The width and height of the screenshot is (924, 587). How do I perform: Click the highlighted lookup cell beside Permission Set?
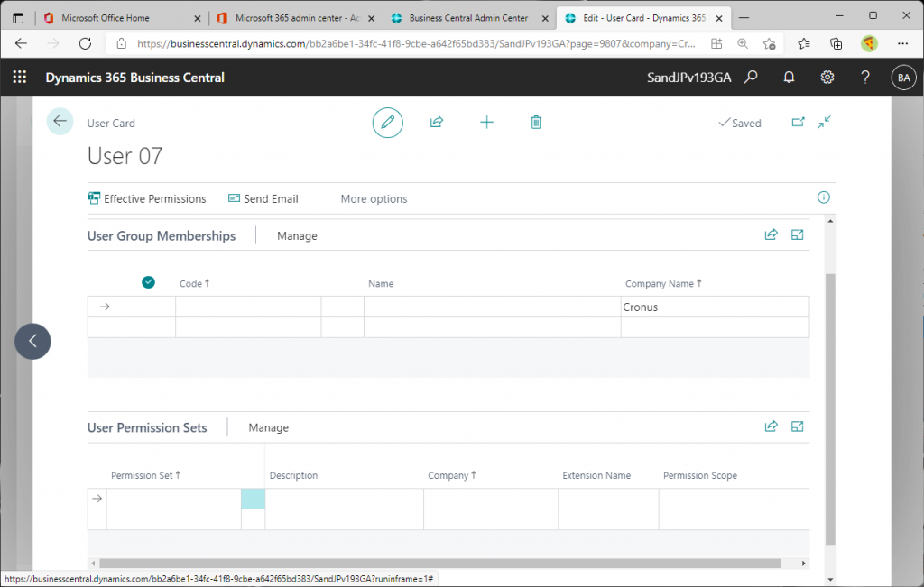tap(253, 499)
